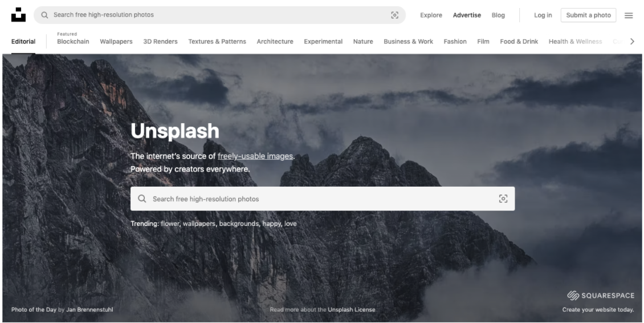Viewport: 644px width, 323px height.
Task: Click the magnifier icon in top search bar
Action: 45,15
